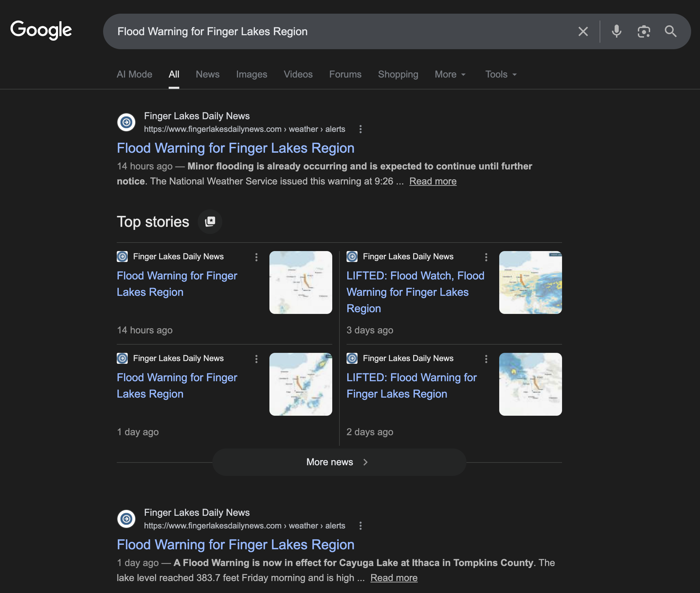Screen dimensions: 700x593
Task: Open the Shopping search section
Action: pyautogui.click(x=398, y=74)
